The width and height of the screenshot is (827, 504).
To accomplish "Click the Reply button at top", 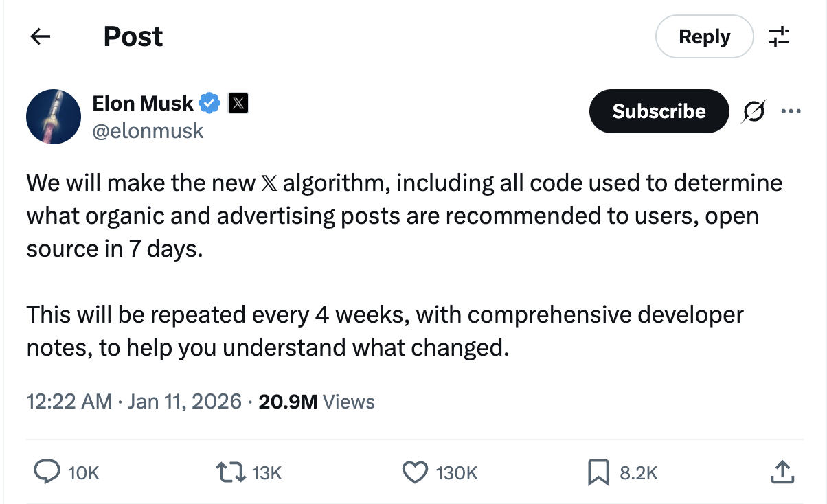I will [704, 36].
